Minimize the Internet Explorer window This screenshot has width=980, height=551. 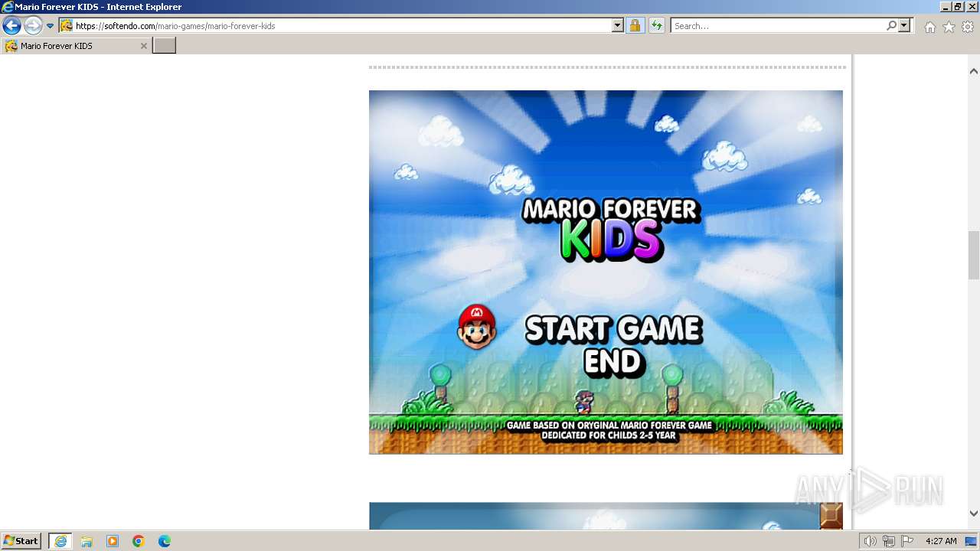[946, 7]
